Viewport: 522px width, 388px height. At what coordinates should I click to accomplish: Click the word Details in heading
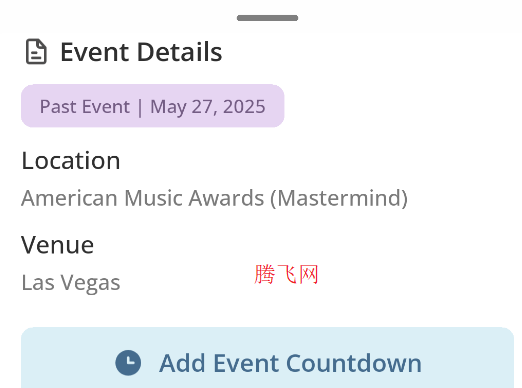180,52
